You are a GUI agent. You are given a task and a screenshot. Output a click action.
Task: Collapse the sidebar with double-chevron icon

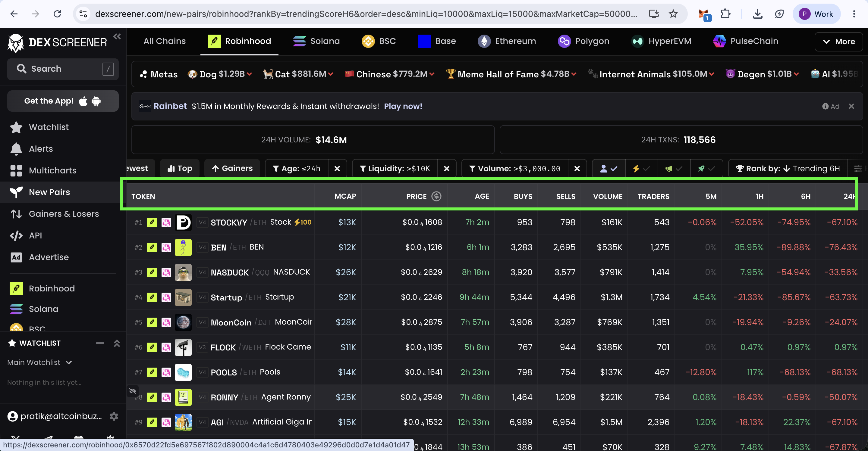coord(117,36)
